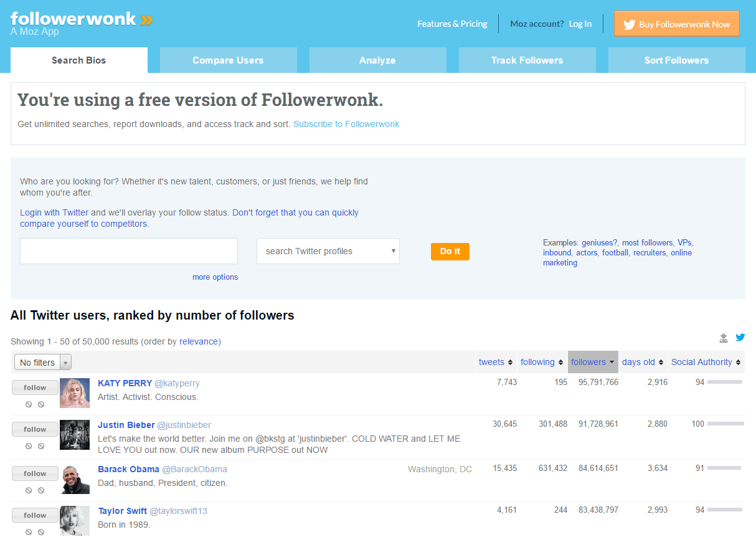Screen dimensions: 756x542
Task: Click Justin Bieber's Social Authority bar
Action: (725, 424)
